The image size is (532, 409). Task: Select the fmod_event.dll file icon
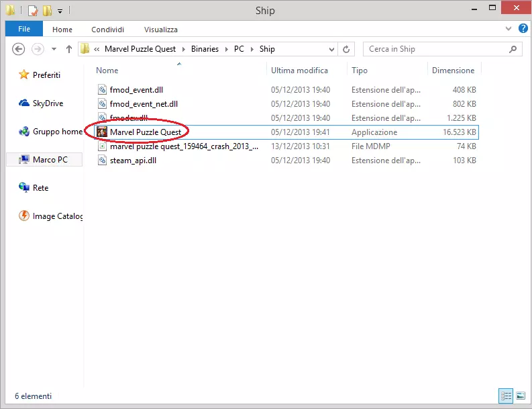click(102, 90)
